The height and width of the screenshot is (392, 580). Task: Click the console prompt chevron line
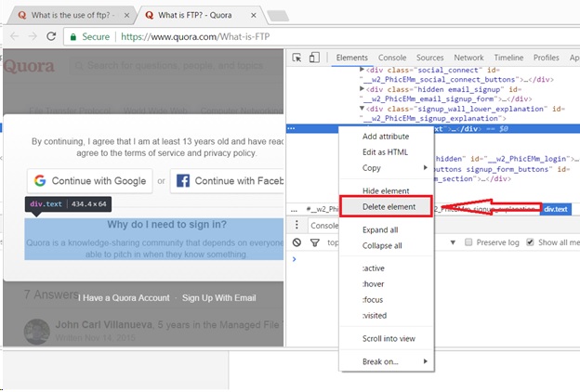coord(294,259)
